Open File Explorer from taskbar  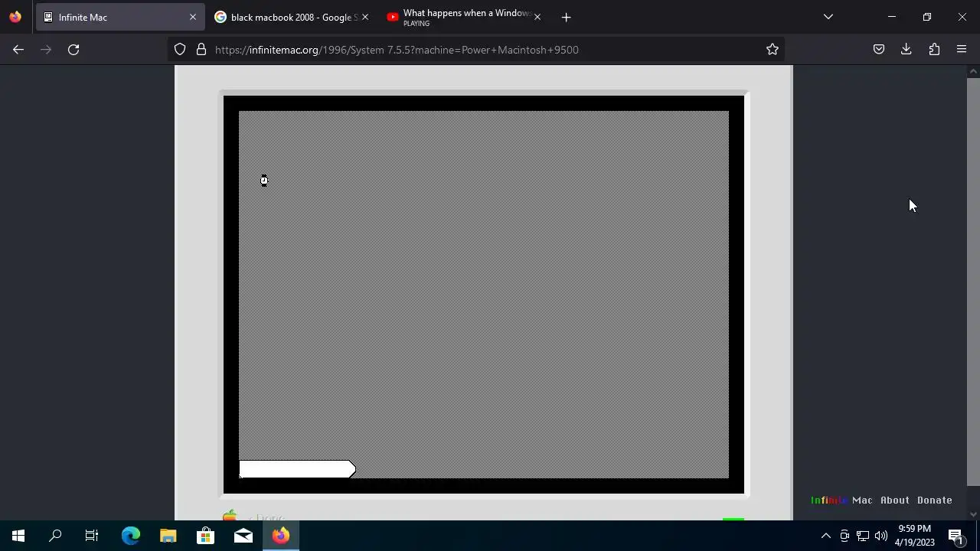168,536
